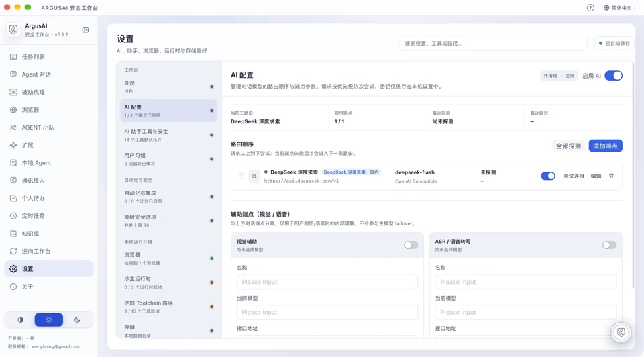Screen dimensions: 644x357
Task: Enable the ASR / 语音转写 switch
Action: 610,245
